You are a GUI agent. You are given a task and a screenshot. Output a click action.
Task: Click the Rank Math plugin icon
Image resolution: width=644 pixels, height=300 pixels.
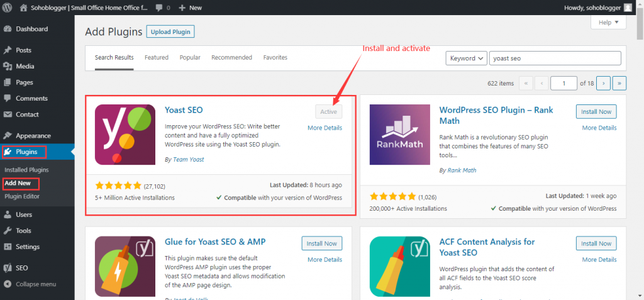[x=399, y=135]
